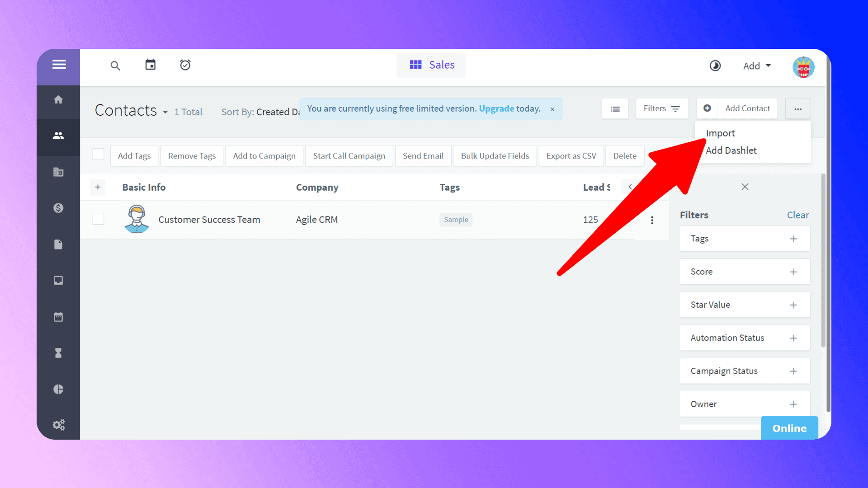Open the hamburger menu in the sidebar

pos(59,65)
